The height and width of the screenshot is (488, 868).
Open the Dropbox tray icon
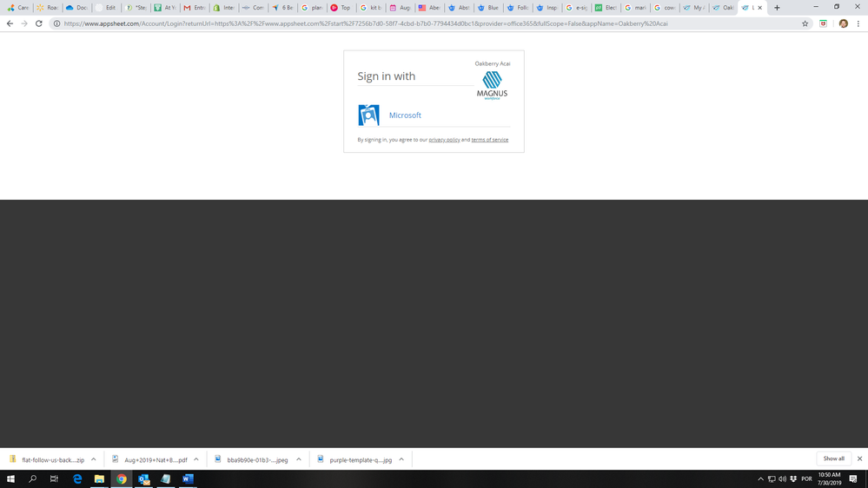tap(793, 479)
